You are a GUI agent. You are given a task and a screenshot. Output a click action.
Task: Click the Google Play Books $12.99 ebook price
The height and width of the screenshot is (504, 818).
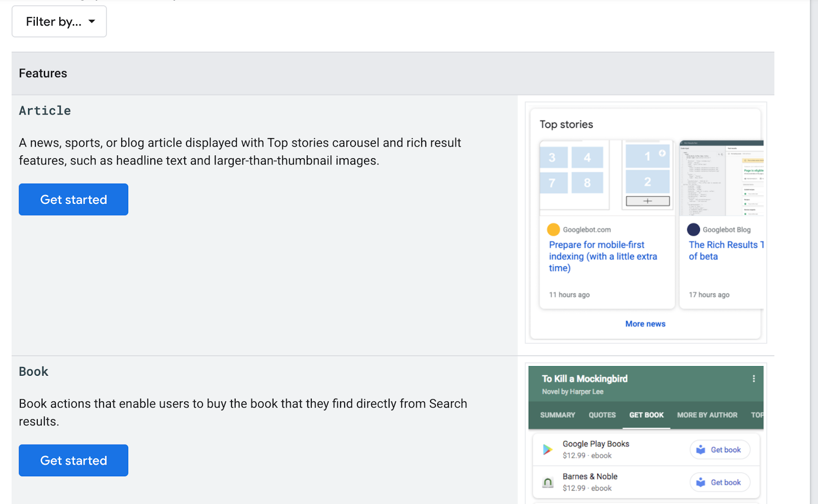tap(587, 455)
